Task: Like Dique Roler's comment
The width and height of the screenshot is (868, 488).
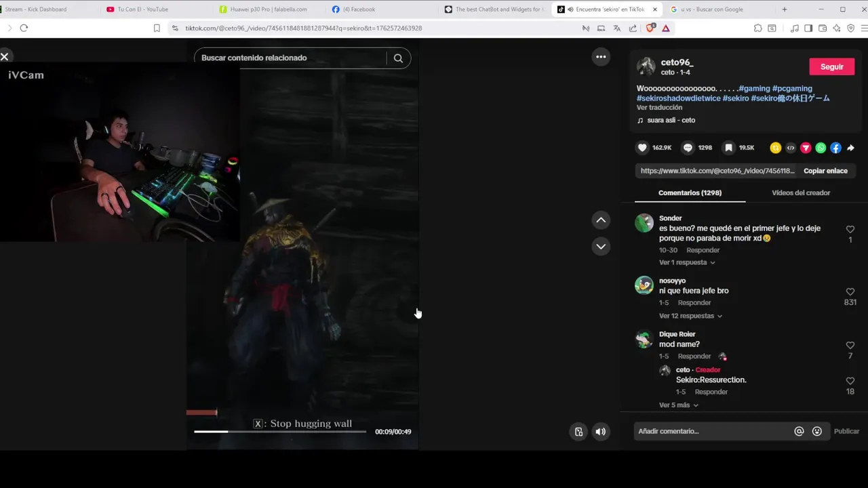Action: pyautogui.click(x=850, y=346)
